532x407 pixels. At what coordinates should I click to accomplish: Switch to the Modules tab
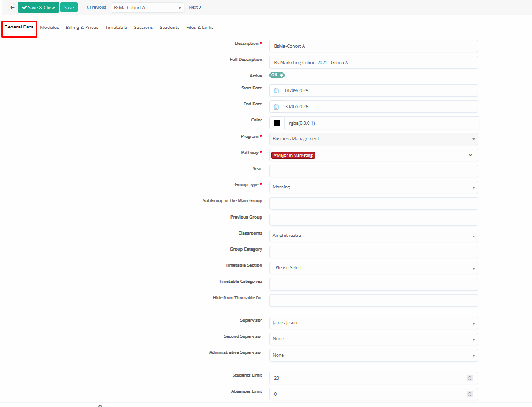[x=49, y=27]
